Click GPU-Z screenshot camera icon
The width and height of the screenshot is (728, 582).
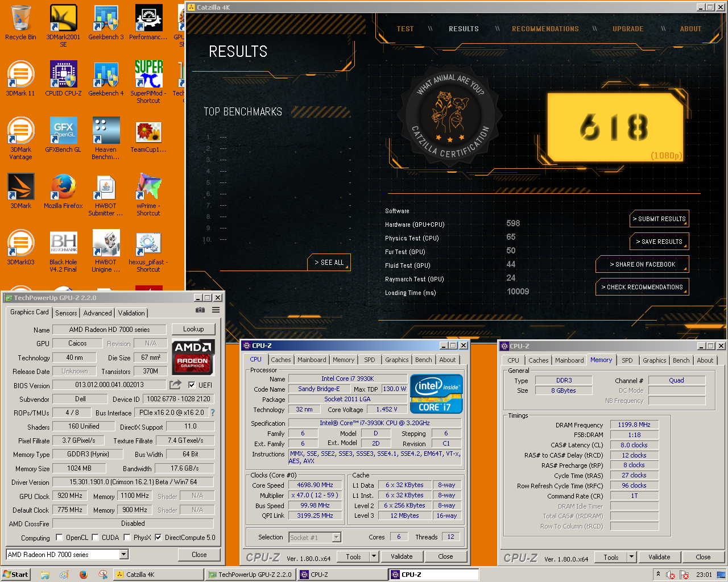pos(200,310)
